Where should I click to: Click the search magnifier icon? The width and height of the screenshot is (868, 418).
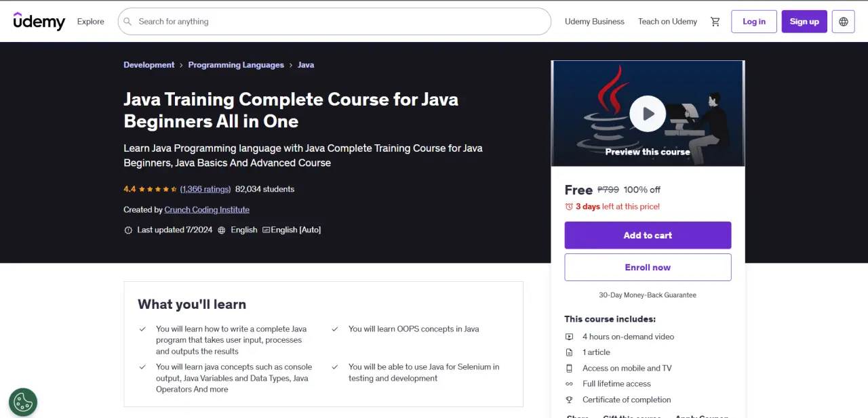click(127, 22)
